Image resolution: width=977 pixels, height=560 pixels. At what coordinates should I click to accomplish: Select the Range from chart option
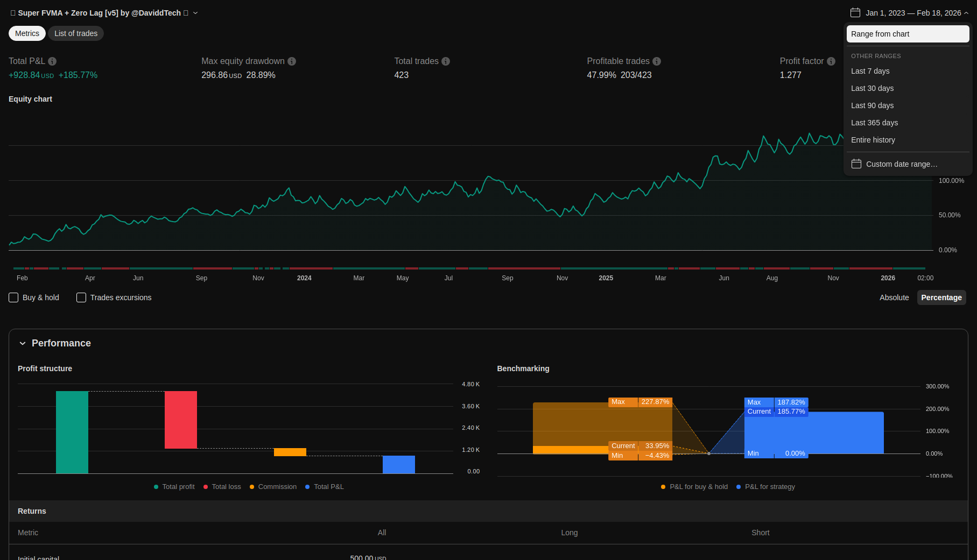coord(908,34)
